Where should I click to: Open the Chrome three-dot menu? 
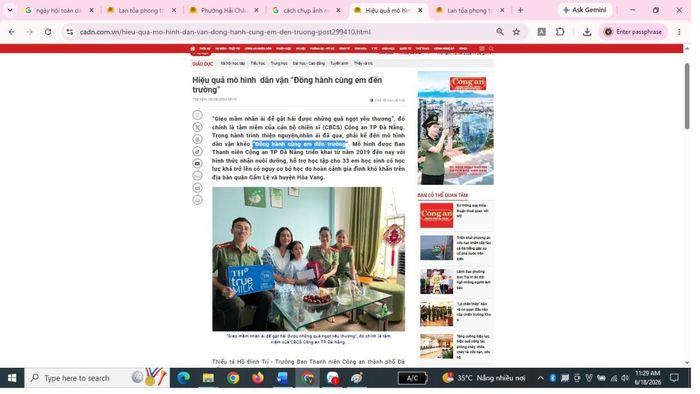[679, 32]
